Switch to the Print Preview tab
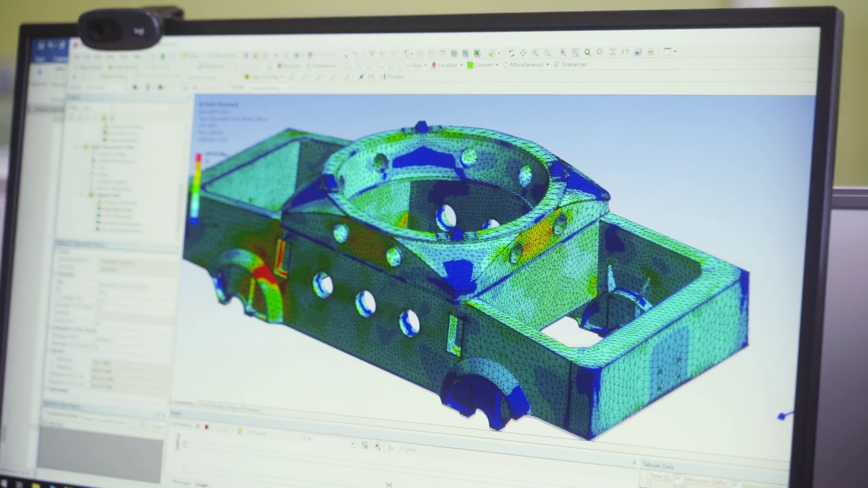The width and height of the screenshot is (868, 488). (212, 406)
